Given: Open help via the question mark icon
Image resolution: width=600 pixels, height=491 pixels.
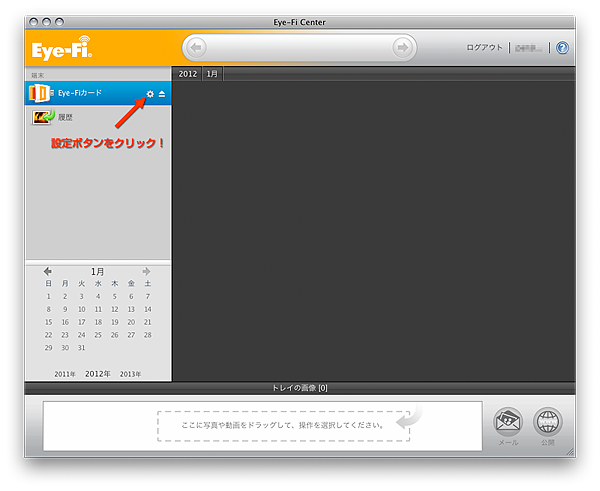Looking at the screenshot, I should (562, 48).
